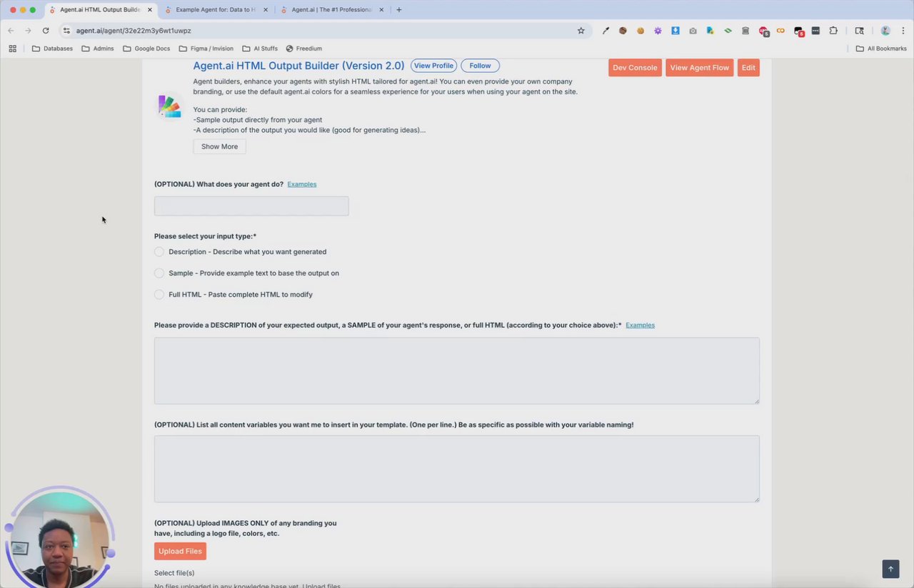
Task: Open Examples link beside agent question
Action: click(x=301, y=184)
